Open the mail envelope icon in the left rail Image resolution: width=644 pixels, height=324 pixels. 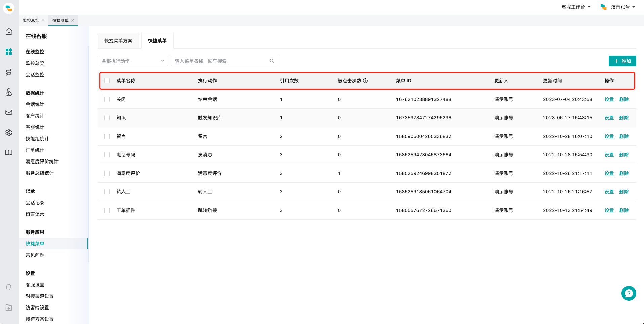(x=9, y=112)
